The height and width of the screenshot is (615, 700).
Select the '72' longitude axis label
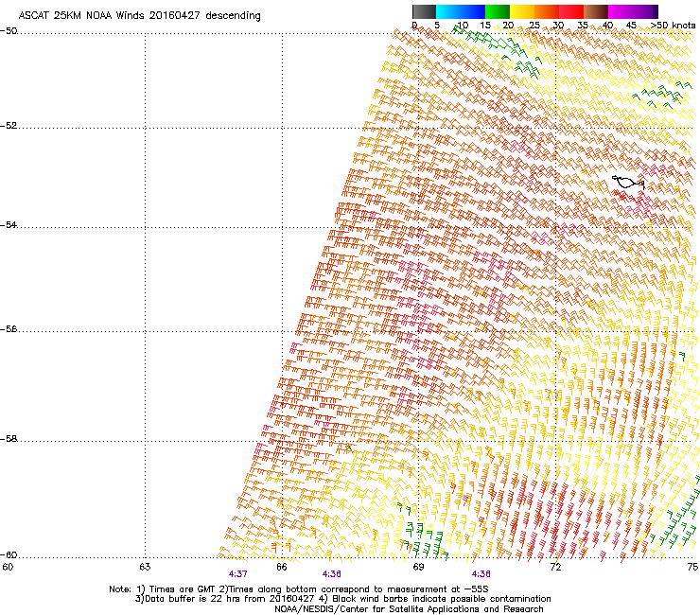click(555, 567)
